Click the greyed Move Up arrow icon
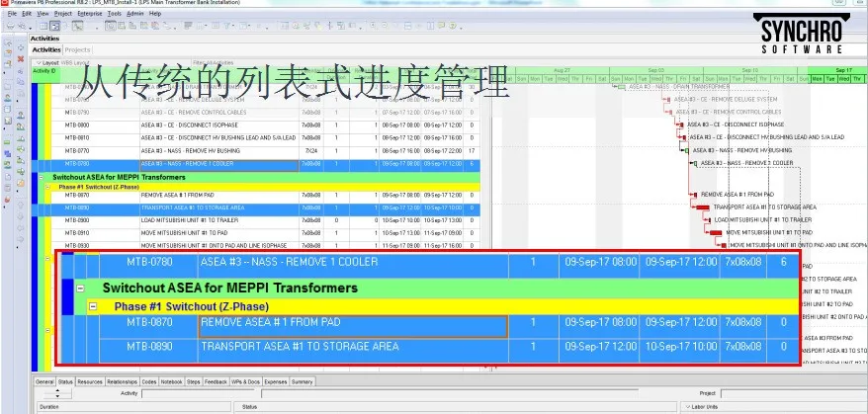 pos(21,205)
